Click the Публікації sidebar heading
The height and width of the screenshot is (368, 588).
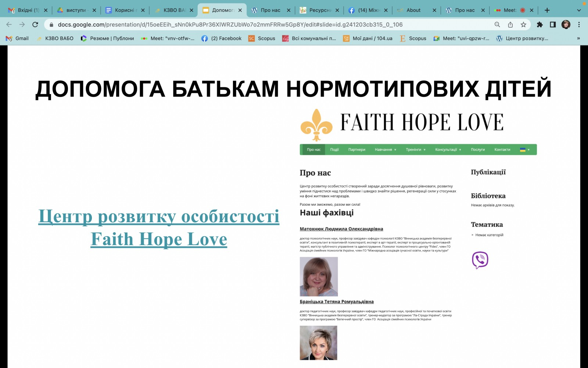tap(488, 172)
